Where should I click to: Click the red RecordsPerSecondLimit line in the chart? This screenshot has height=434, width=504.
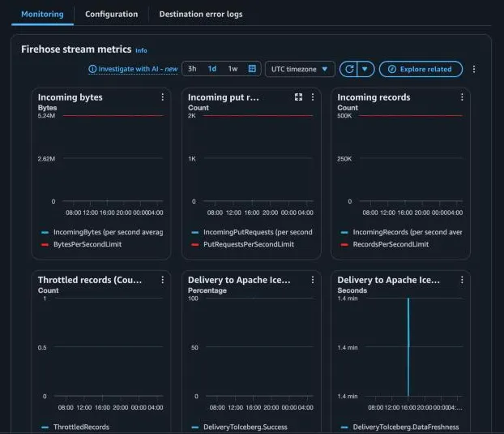pyautogui.click(x=411, y=115)
